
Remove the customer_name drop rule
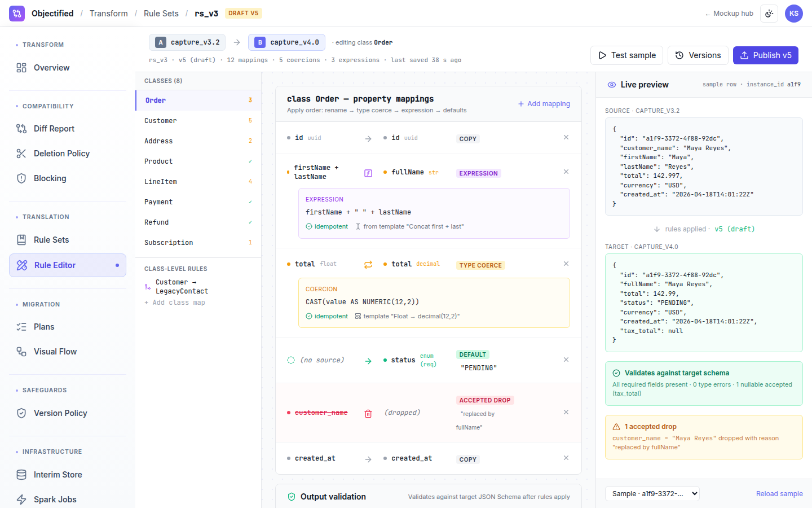pyautogui.click(x=566, y=413)
